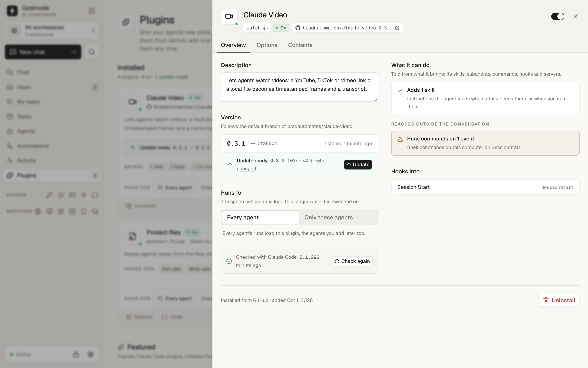Click the warning triangle icon
Image resolution: width=588 pixels, height=368 pixels.
click(x=400, y=139)
